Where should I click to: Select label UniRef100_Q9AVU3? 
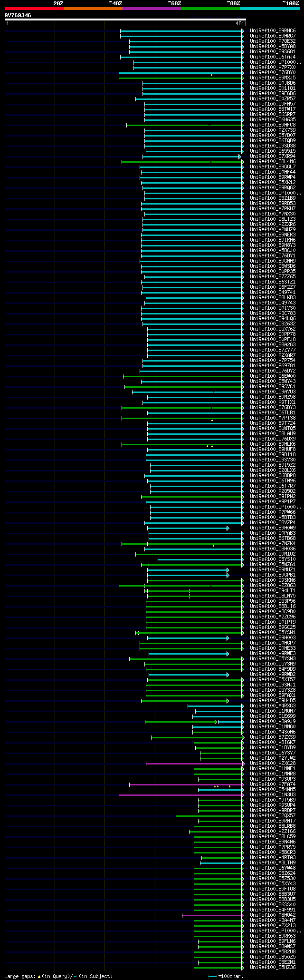click(x=273, y=392)
